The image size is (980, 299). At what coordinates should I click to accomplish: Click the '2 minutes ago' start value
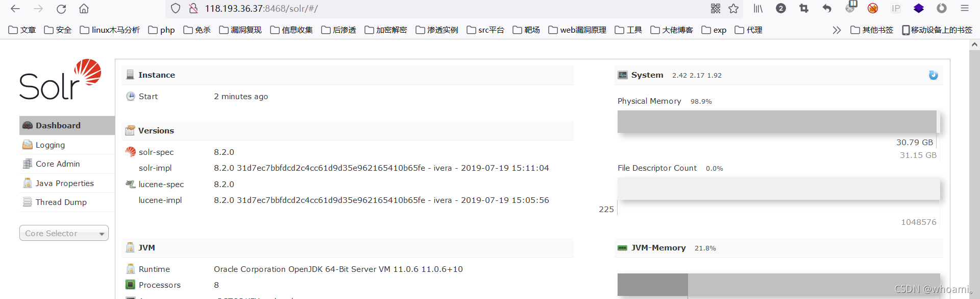click(x=241, y=96)
